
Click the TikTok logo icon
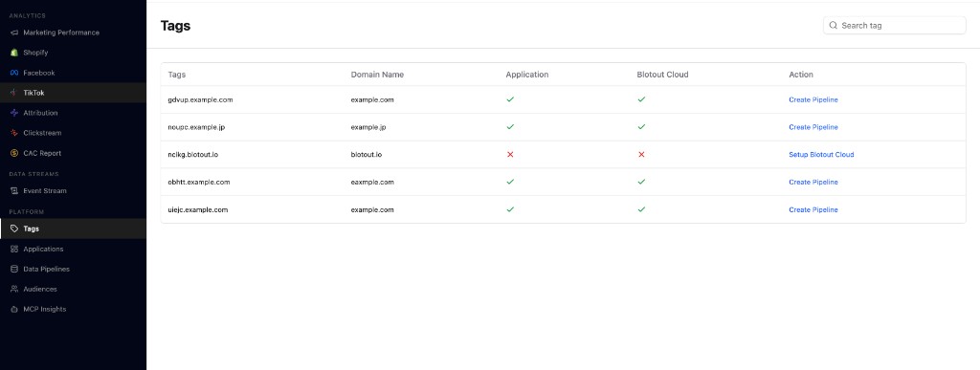click(14, 93)
